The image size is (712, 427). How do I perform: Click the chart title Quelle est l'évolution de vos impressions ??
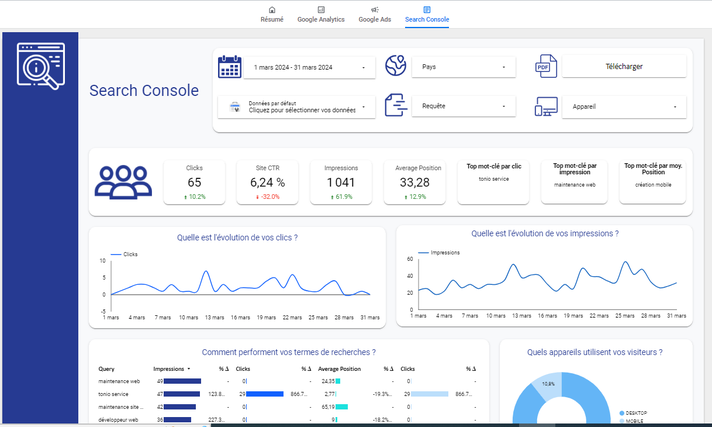pos(544,233)
